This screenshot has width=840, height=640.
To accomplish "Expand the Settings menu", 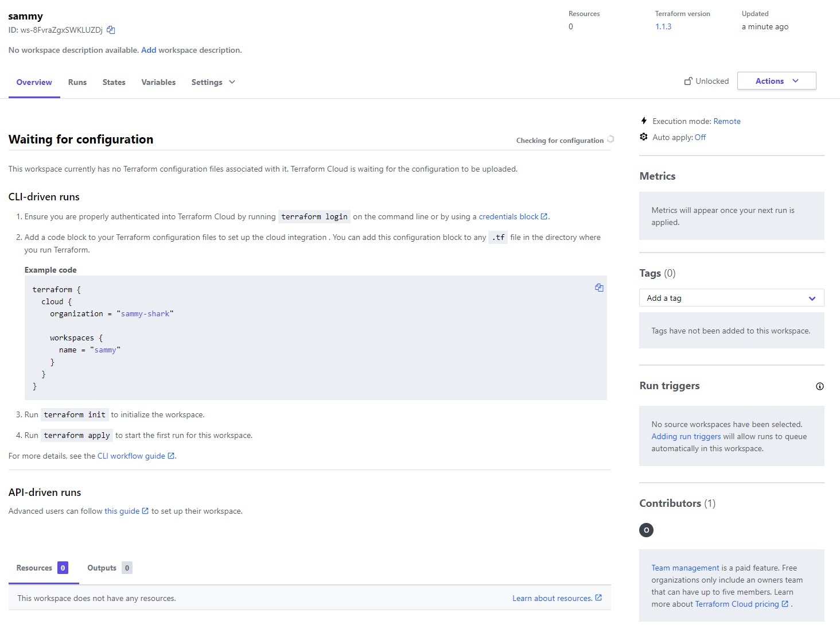I will (x=213, y=82).
